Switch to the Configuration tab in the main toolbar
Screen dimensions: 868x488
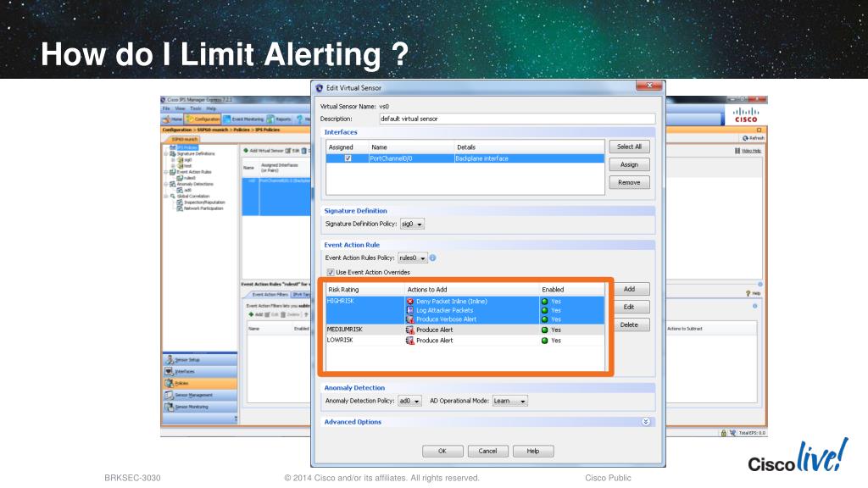(x=203, y=119)
